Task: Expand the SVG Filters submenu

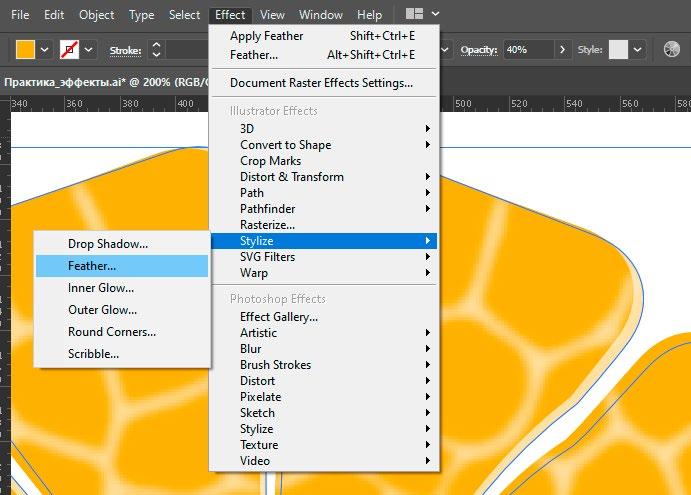Action: pyautogui.click(x=323, y=257)
